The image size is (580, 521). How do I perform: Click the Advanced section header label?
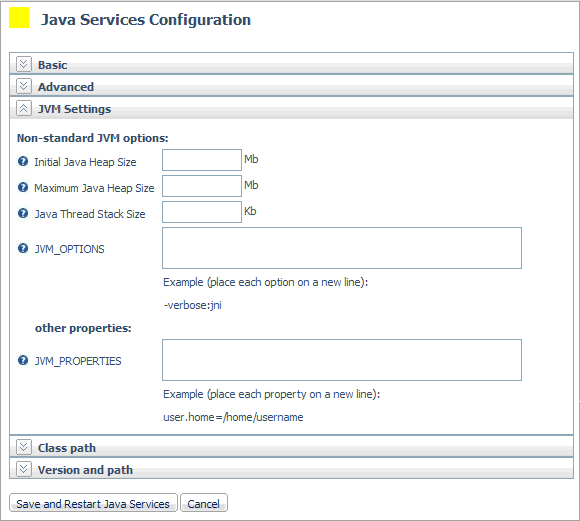coord(66,87)
